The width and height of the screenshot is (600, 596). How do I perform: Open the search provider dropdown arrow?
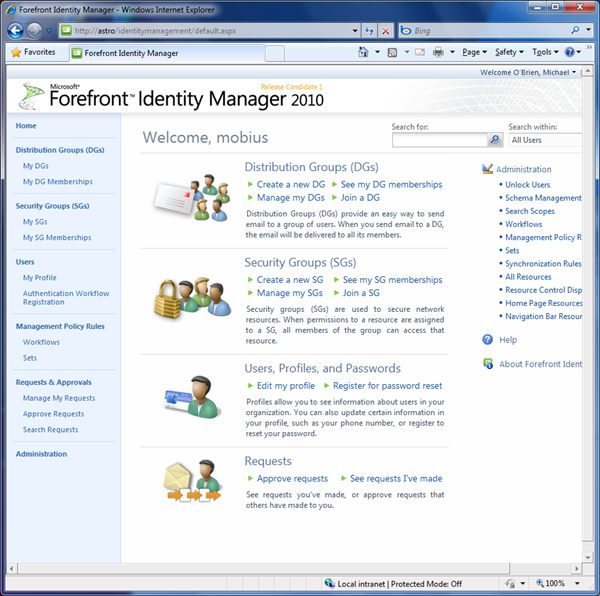tap(589, 30)
